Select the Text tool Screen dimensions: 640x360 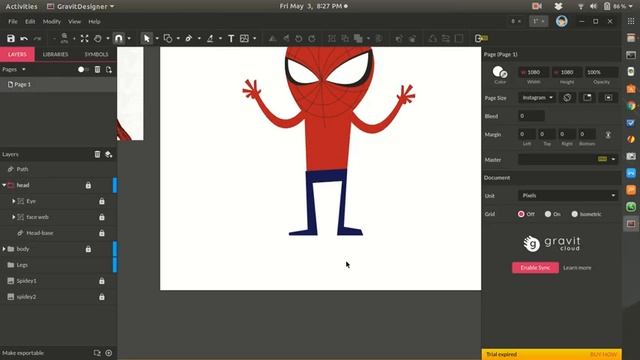[231, 38]
